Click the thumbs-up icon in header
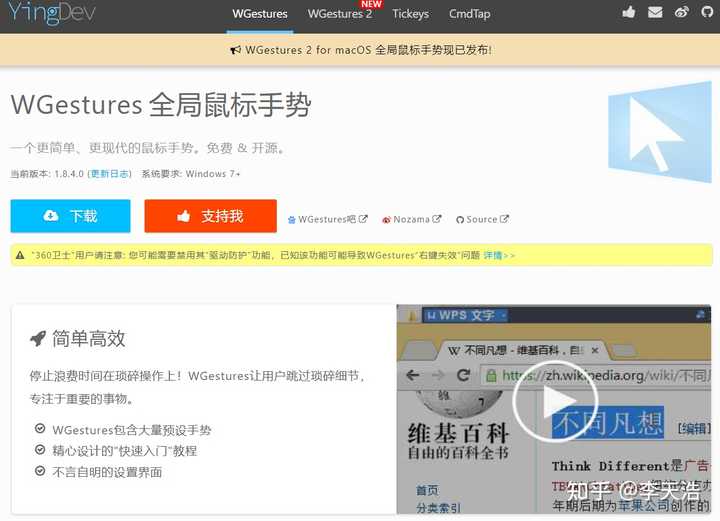Image resolution: width=720 pixels, height=521 pixels. coord(629,12)
